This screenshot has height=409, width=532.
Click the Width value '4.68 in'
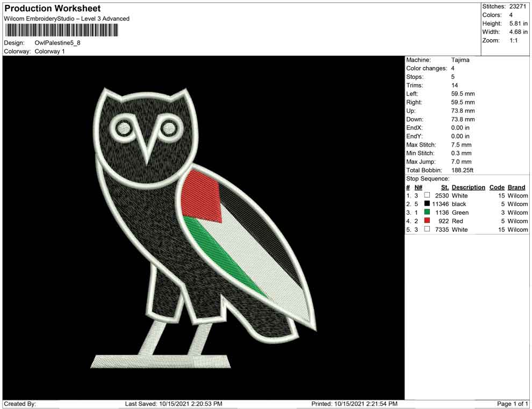[518, 32]
